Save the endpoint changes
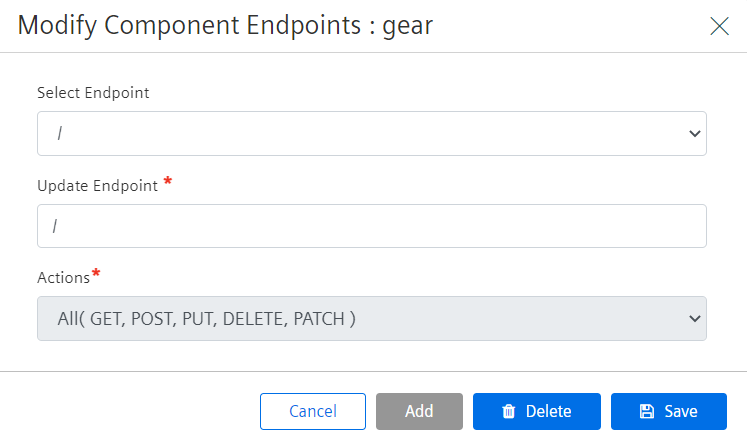 pyautogui.click(x=669, y=411)
